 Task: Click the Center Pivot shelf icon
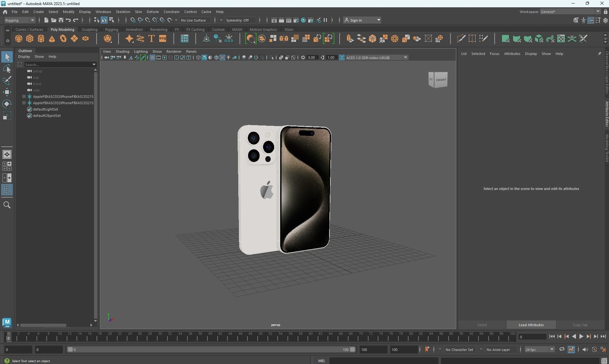coord(206,39)
